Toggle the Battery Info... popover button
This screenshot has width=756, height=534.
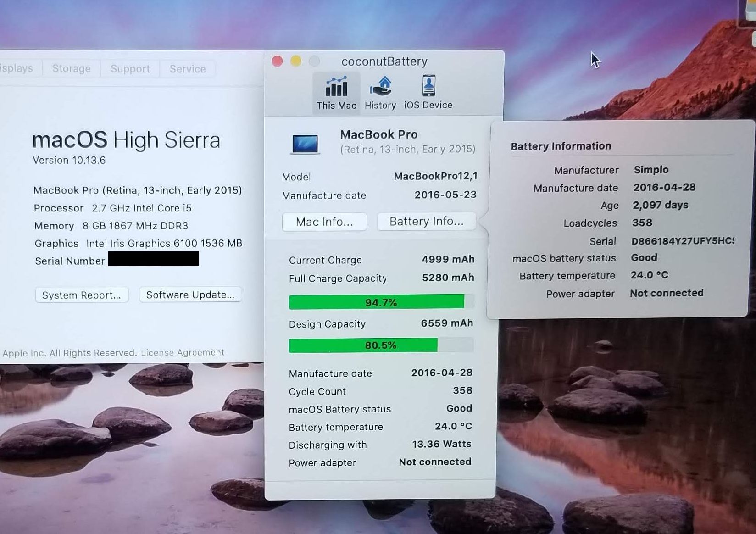click(426, 222)
